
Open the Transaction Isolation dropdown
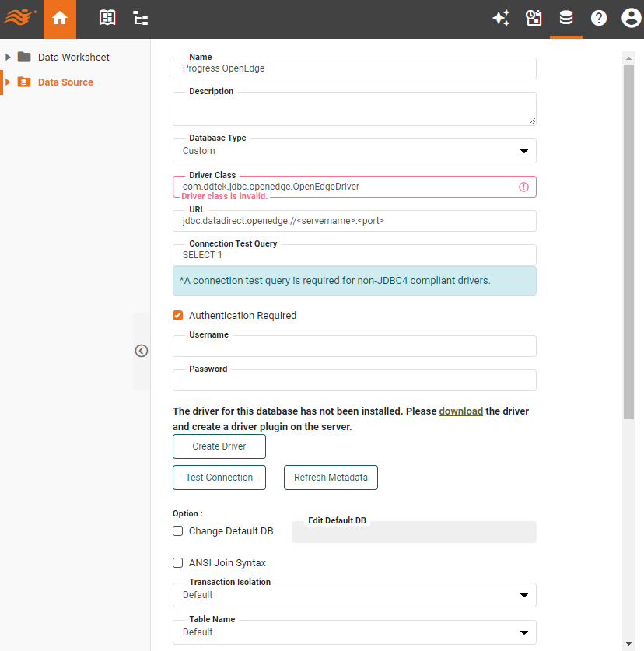pos(524,595)
